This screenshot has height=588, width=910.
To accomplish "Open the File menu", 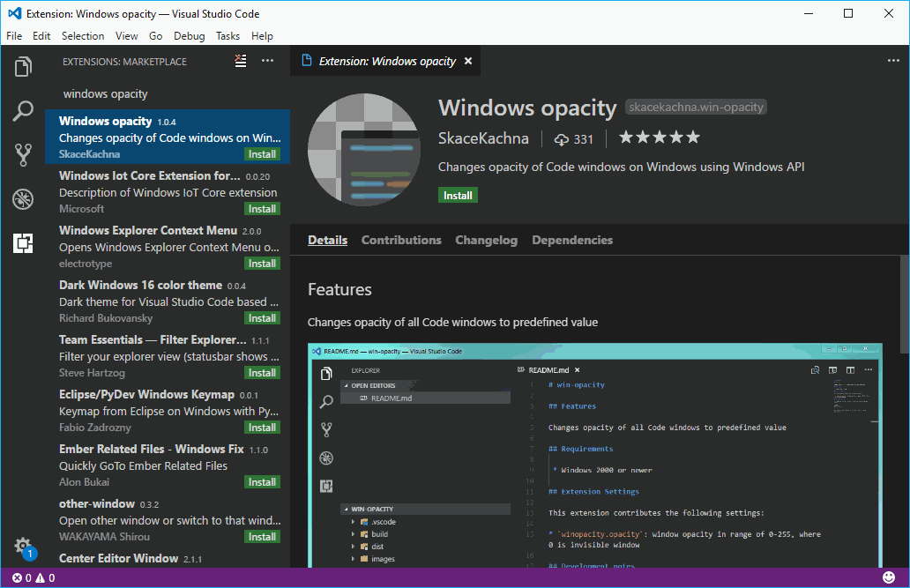I will point(14,35).
